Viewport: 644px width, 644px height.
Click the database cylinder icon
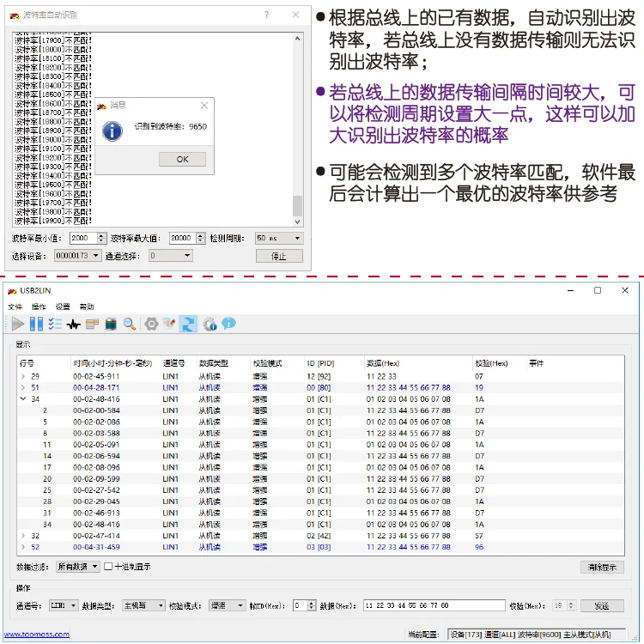pyautogui.click(x=111, y=325)
